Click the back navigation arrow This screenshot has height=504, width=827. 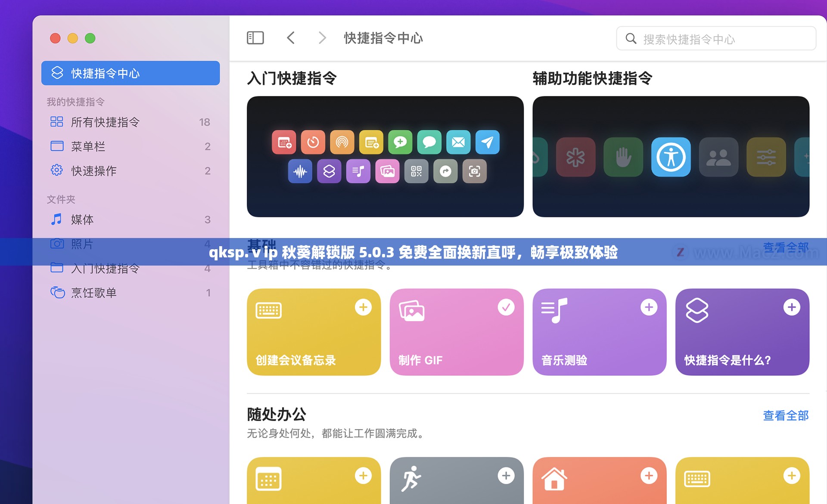(x=291, y=38)
